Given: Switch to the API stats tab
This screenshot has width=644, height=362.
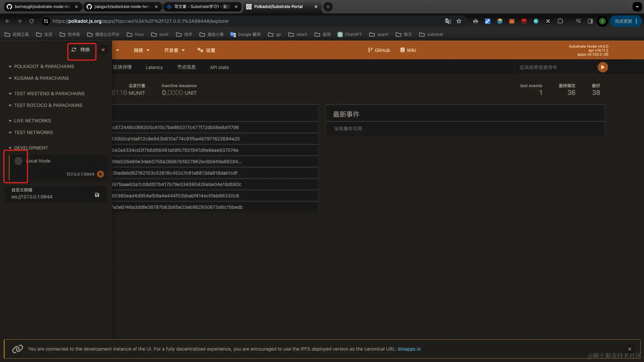Looking at the screenshot, I should (219, 68).
